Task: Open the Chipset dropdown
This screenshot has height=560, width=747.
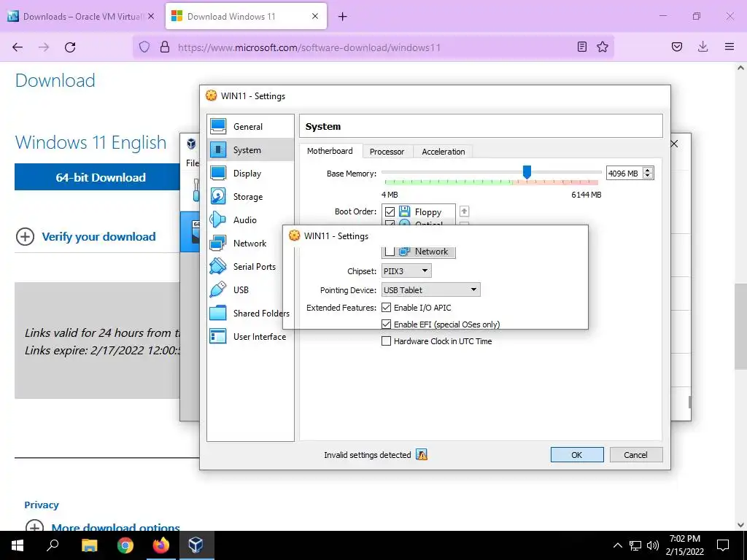Action: tap(406, 271)
